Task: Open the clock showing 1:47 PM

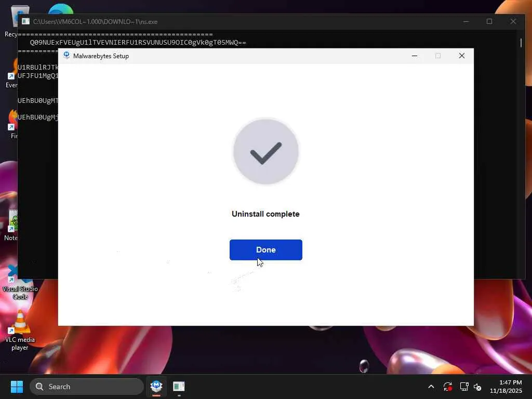Action: pos(506,387)
